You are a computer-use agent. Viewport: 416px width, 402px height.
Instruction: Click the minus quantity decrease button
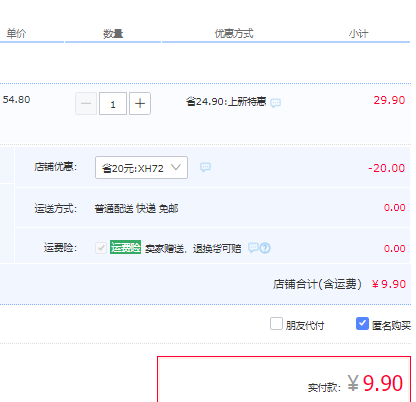(x=86, y=103)
